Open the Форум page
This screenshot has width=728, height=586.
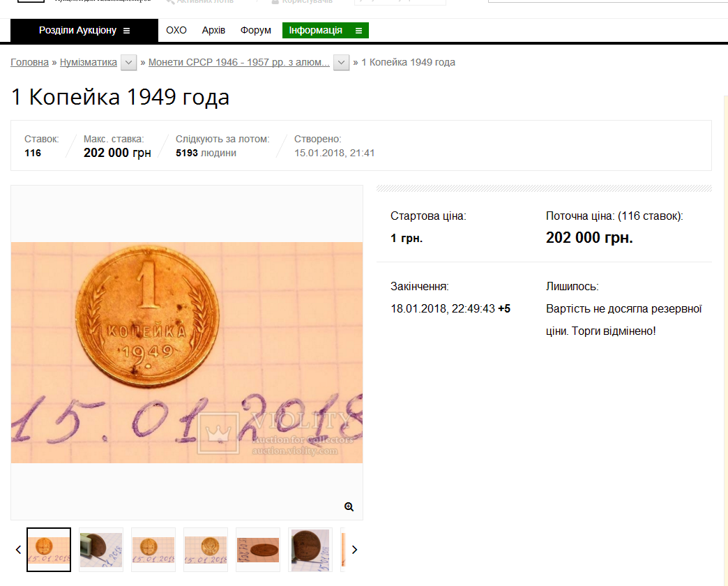256,31
